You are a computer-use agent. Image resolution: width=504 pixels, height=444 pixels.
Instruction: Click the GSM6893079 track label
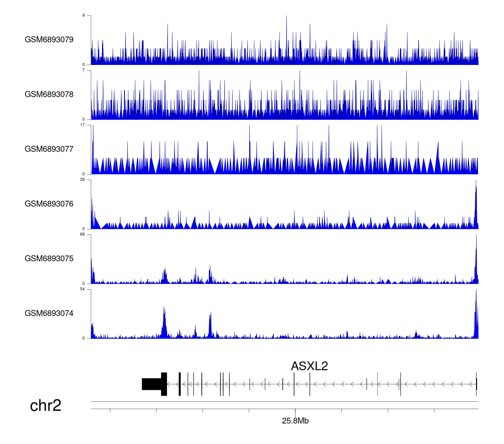(49, 40)
